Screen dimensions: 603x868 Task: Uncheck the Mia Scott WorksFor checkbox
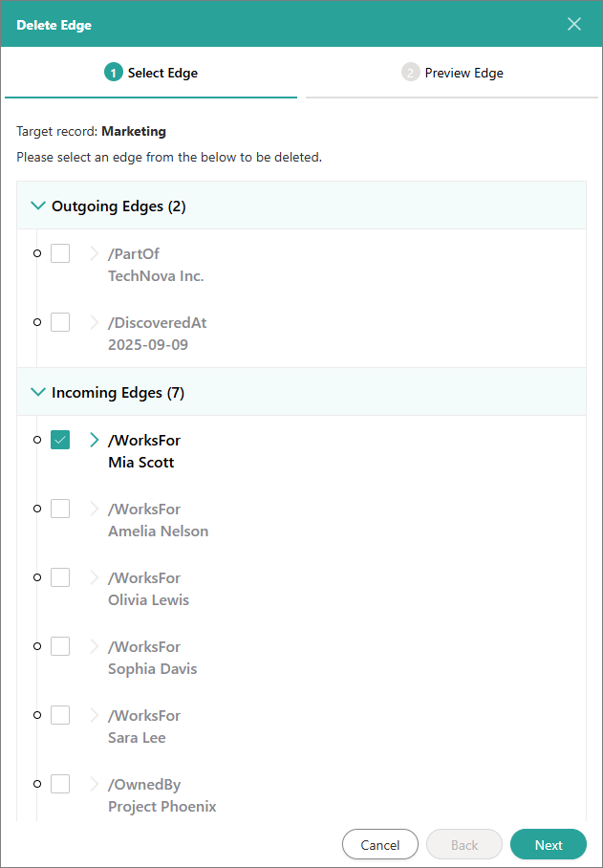[x=60, y=440]
